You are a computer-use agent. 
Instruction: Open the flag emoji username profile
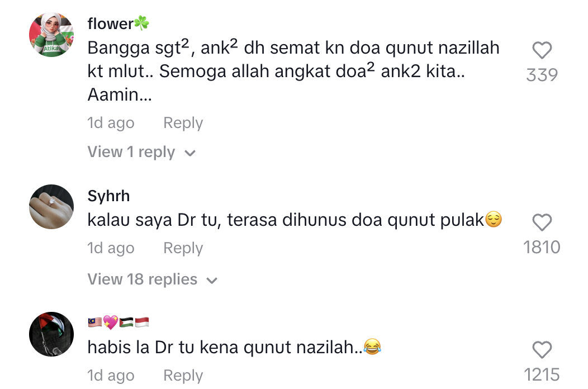pos(118,322)
